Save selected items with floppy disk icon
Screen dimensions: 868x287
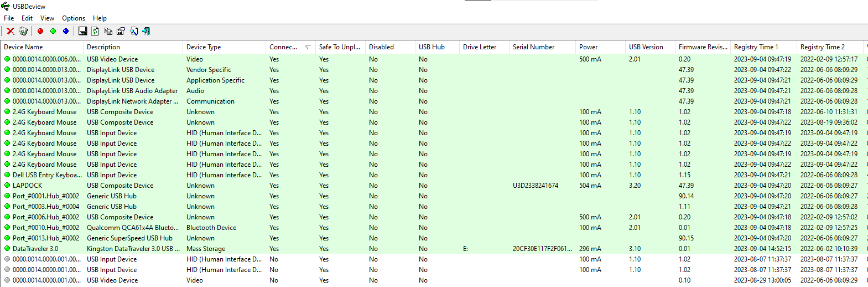coord(82,31)
